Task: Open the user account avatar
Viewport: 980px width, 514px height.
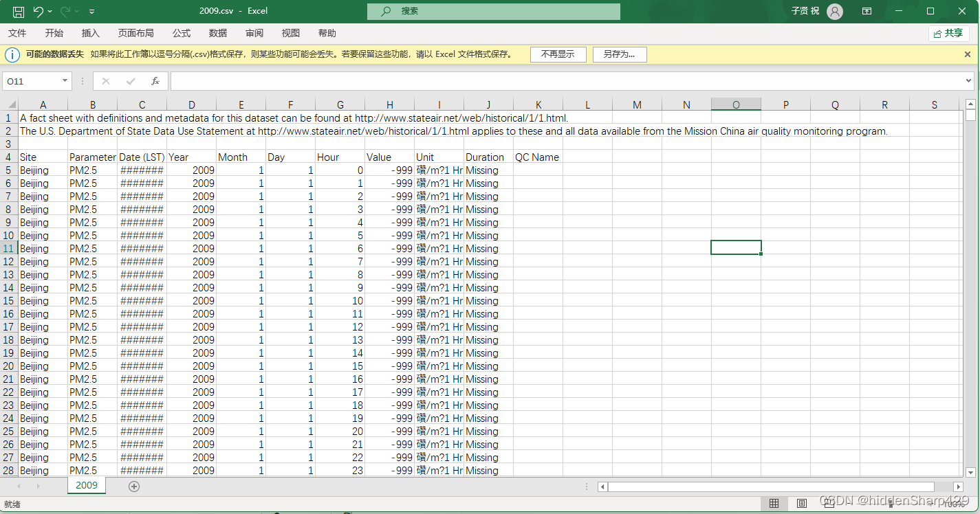Action: tap(834, 11)
